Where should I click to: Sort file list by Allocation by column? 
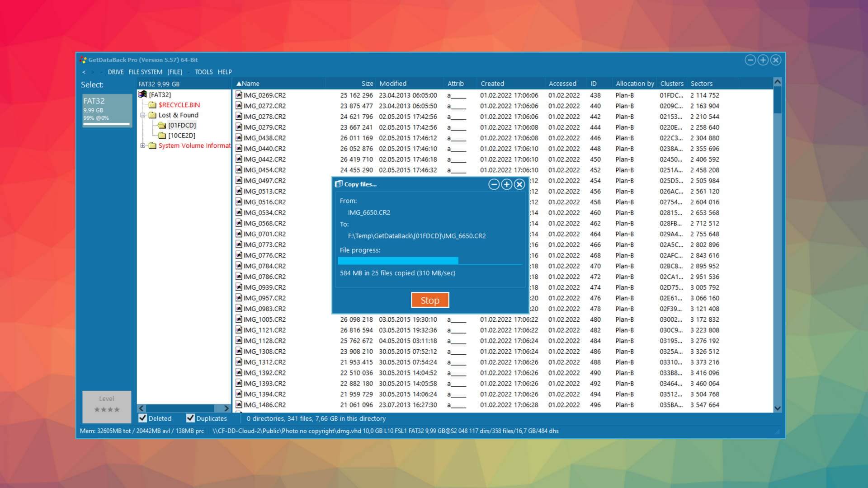click(x=635, y=84)
